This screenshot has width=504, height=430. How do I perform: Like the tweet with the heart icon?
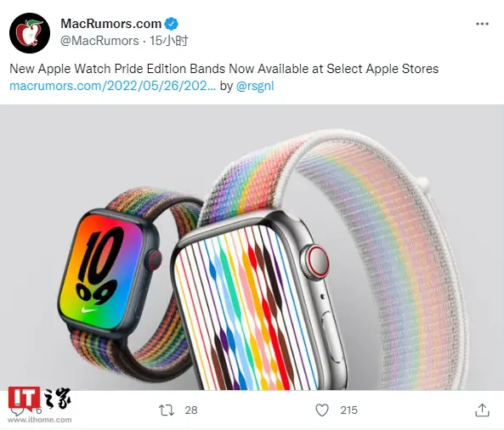322,410
